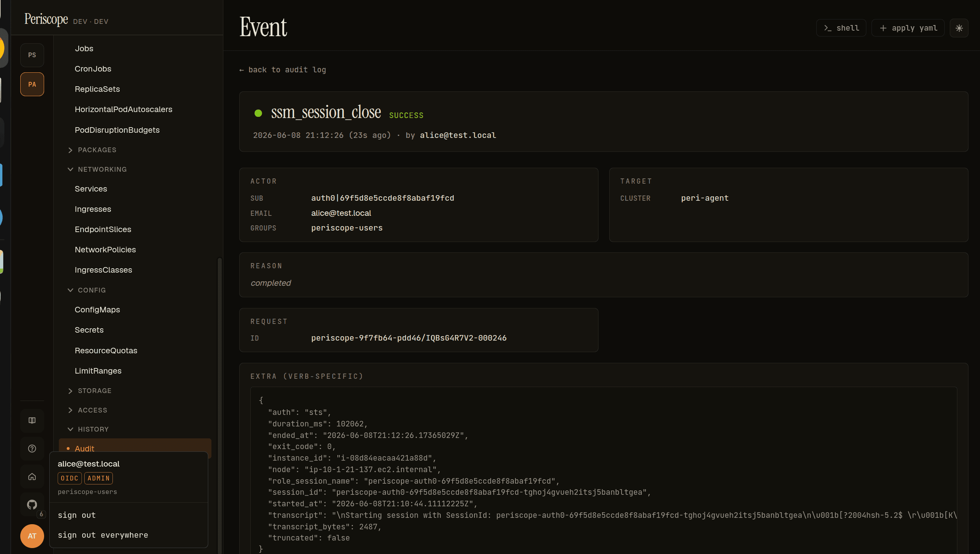This screenshot has width=980, height=554.
Task: Open ReplicaSets in the sidebar
Action: 97,89
